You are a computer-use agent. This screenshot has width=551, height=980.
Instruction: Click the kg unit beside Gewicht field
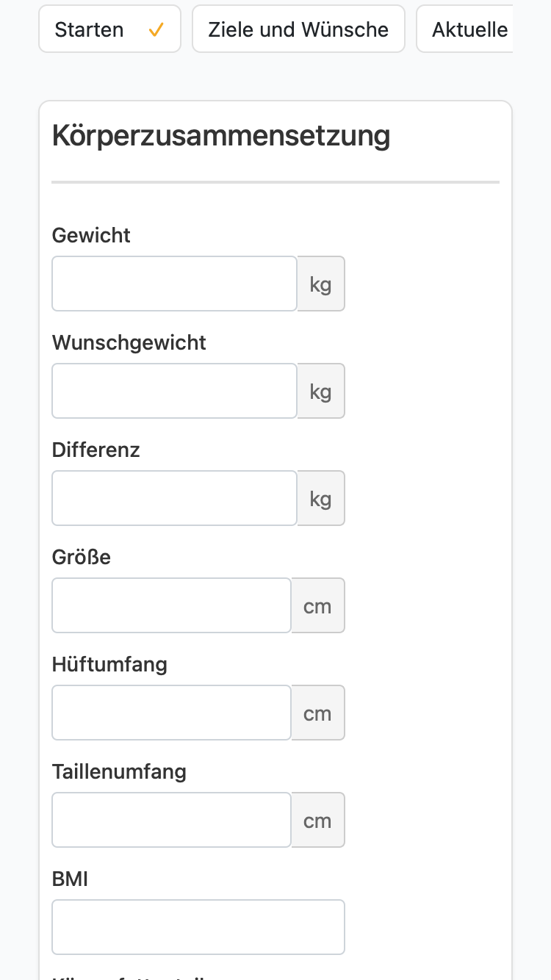coord(321,284)
